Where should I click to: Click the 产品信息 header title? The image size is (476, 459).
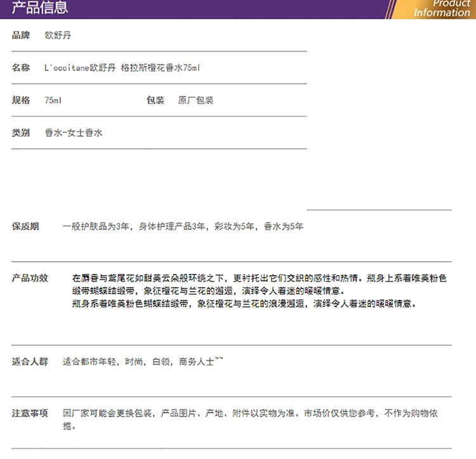click(x=40, y=7)
